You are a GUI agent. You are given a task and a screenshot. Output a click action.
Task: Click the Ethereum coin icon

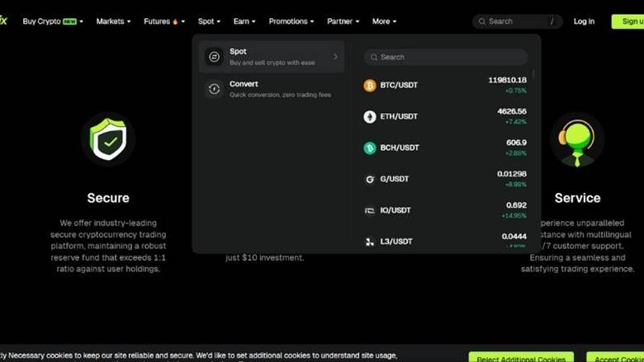(370, 117)
